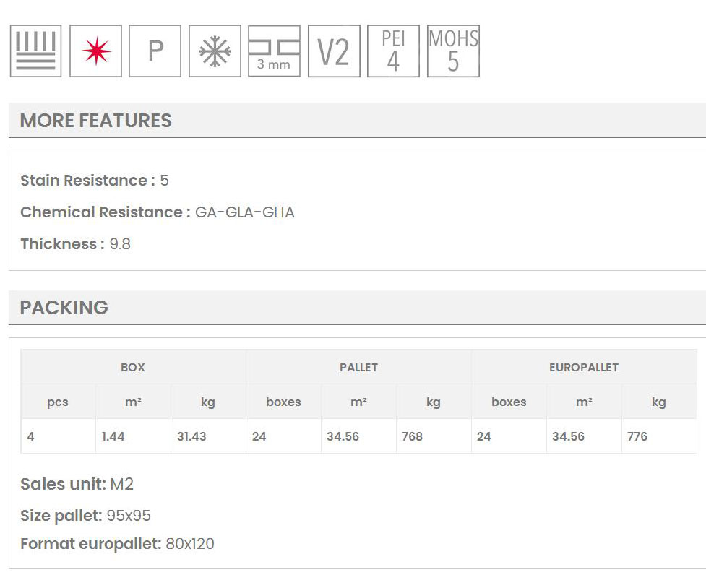
Task: Click the BOX column group header
Action: (x=133, y=367)
